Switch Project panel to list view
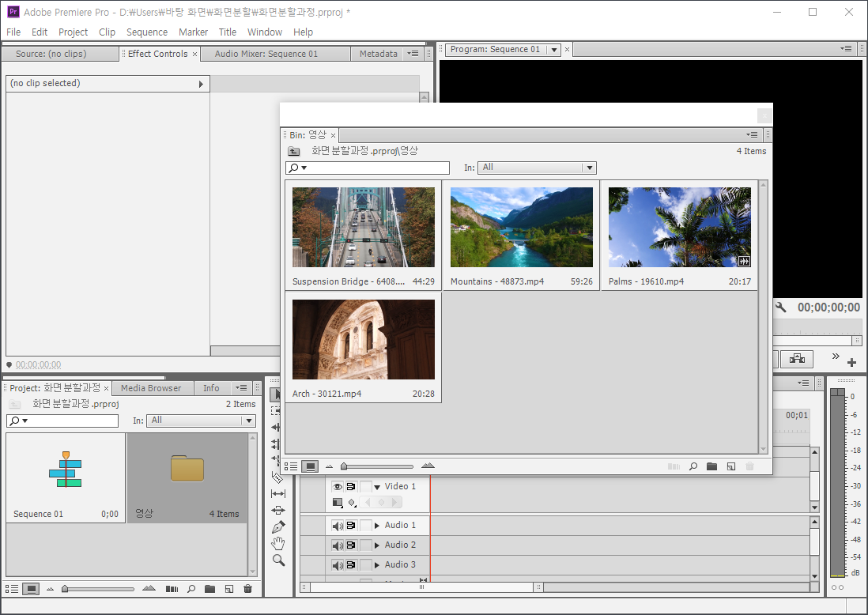This screenshot has width=868, height=615. click(12, 589)
